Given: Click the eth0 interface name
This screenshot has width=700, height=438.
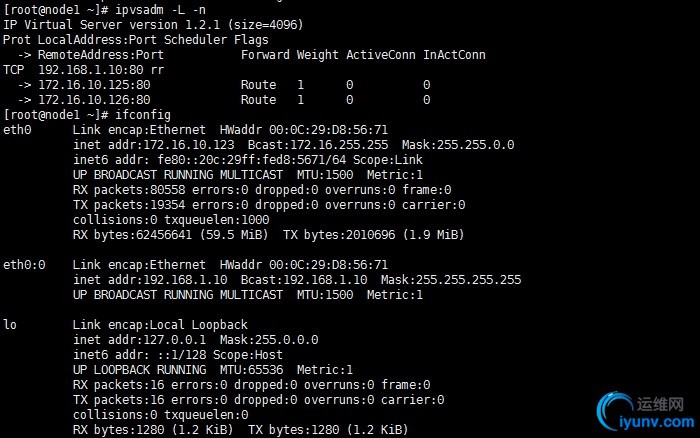Looking at the screenshot, I should [17, 130].
